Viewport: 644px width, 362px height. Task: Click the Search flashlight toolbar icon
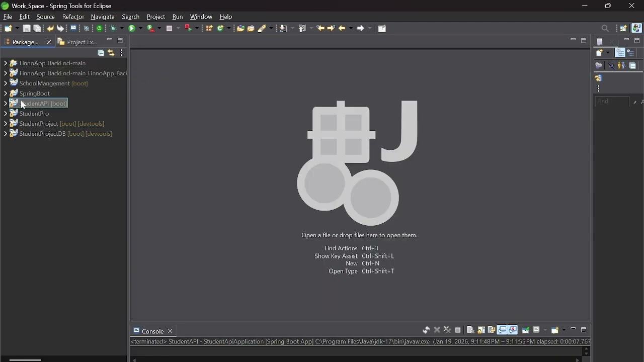262,29
